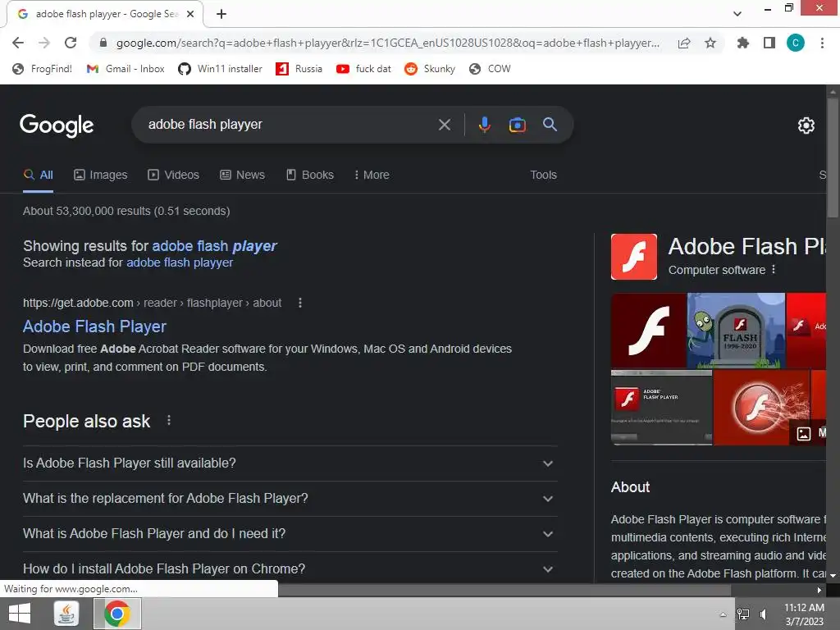Viewport: 840px width, 630px height.
Task: Click the address bar URL
Action: (x=388, y=43)
